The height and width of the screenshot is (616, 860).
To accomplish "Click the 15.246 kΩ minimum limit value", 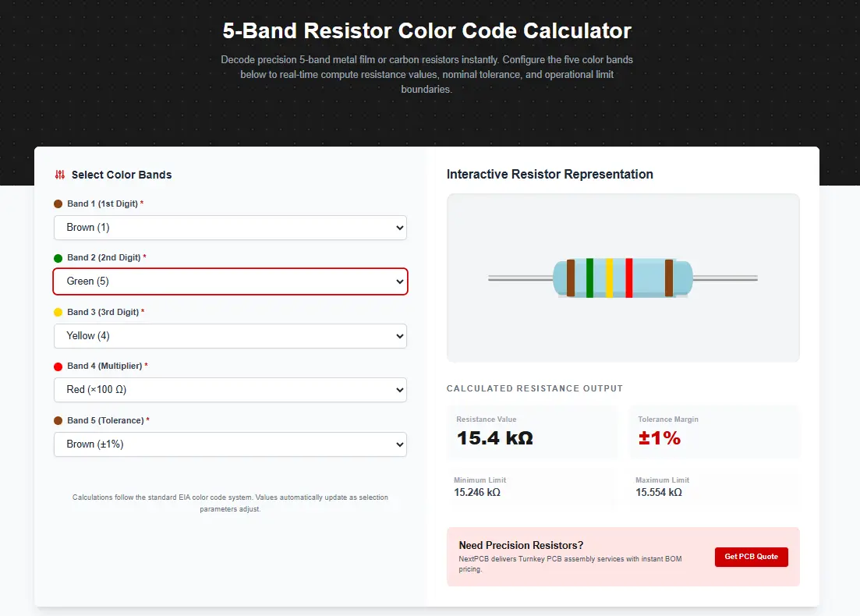I will coord(477,492).
